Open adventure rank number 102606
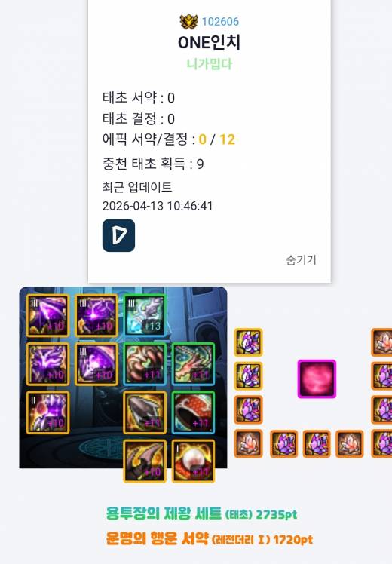The image size is (392, 564). (x=220, y=22)
